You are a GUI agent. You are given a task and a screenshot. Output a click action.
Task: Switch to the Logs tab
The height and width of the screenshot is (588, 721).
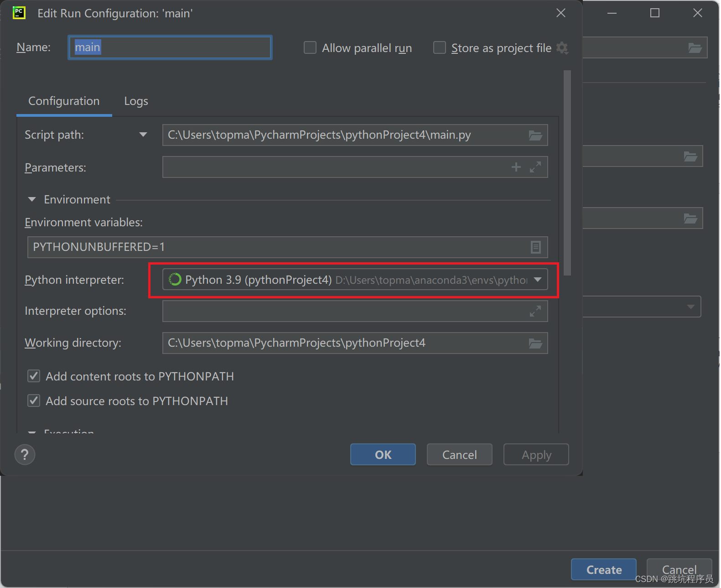(136, 101)
